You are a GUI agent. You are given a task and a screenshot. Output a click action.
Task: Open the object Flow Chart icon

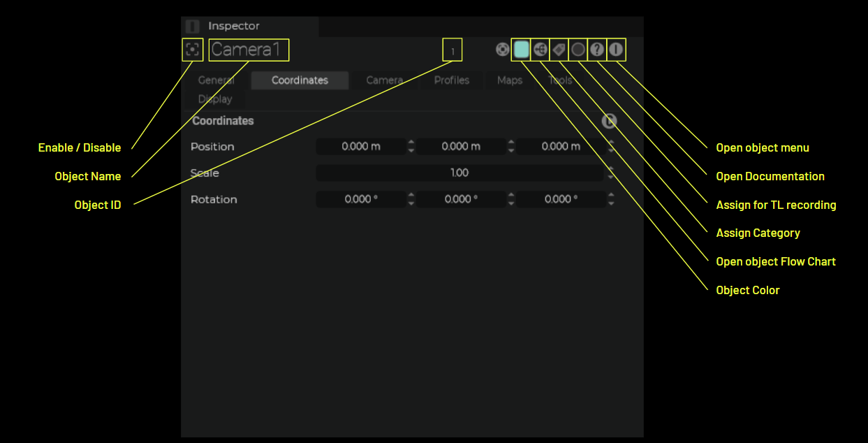[x=540, y=50]
